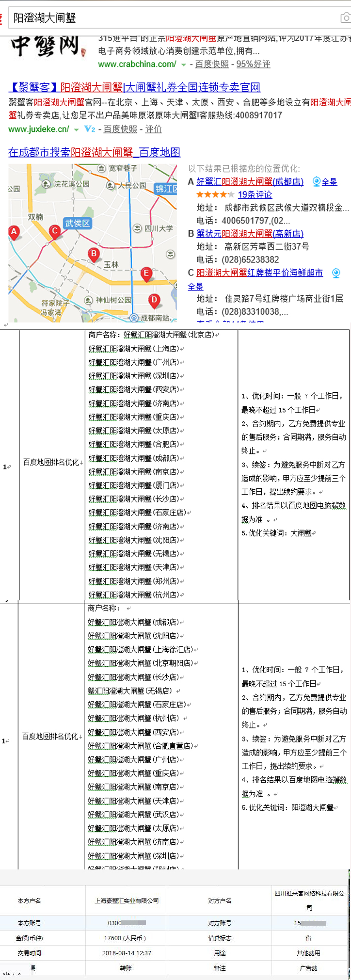Image resolution: width=351 pixels, height=980 pixels.
Task: Click the transaction time 2018-08-14 12:37
Action: click(127, 953)
